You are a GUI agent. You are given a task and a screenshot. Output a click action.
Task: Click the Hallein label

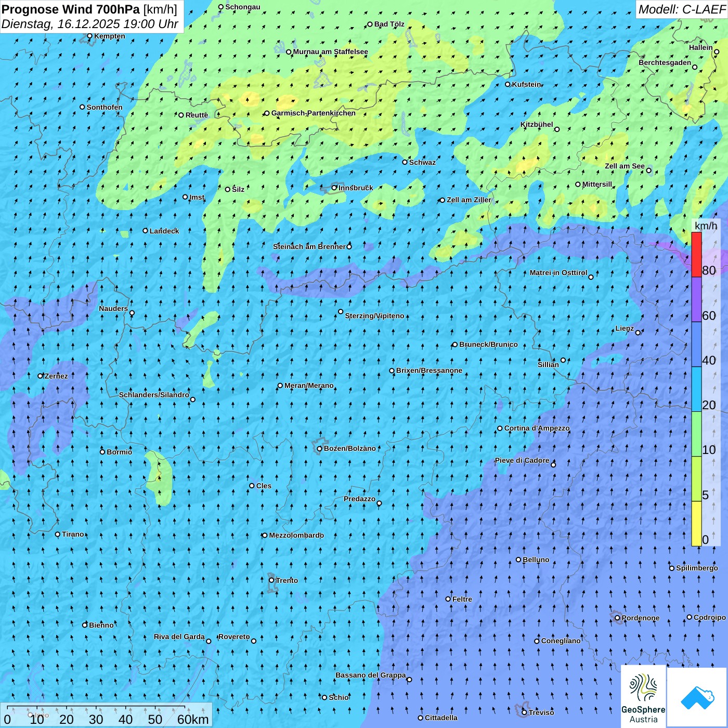[701, 47]
